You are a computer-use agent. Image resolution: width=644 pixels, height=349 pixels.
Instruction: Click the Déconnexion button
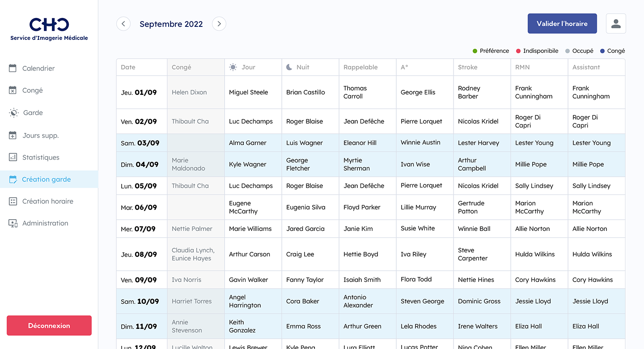49,326
